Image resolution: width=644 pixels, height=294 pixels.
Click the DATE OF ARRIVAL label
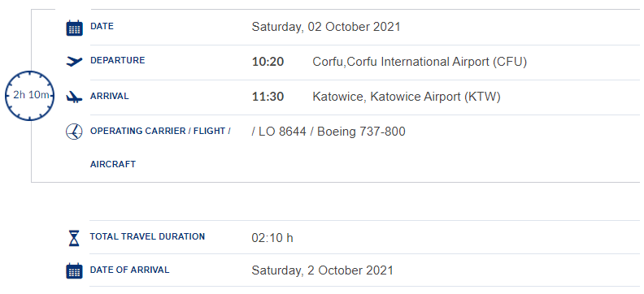point(129,270)
